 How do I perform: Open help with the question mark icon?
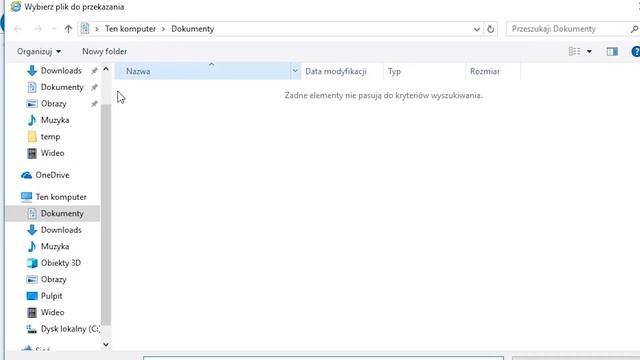click(x=636, y=51)
